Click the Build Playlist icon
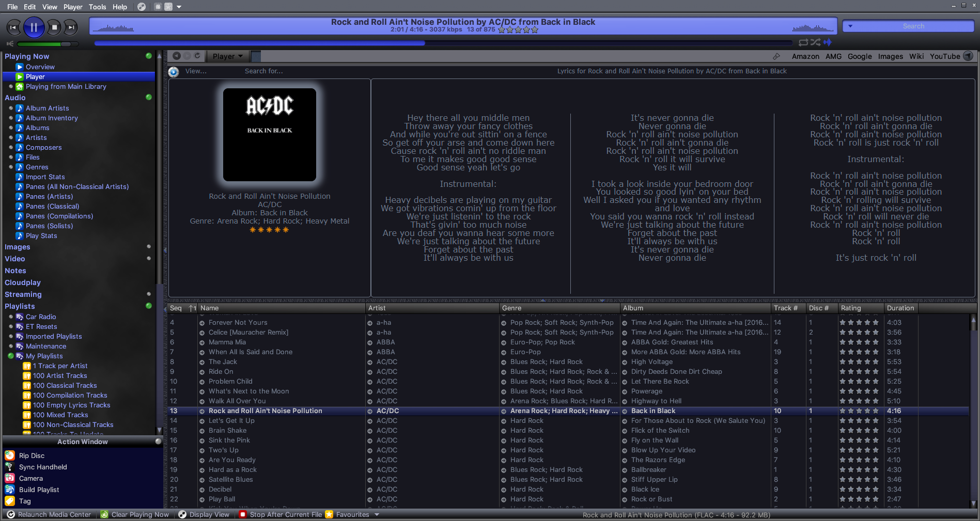980x521 pixels. 10,490
